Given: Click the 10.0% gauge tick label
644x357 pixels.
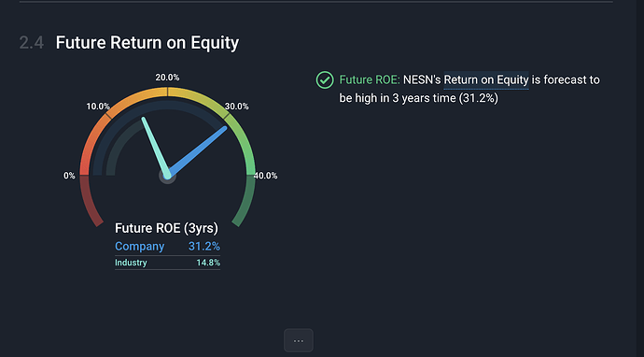Looking at the screenshot, I should coord(98,107).
